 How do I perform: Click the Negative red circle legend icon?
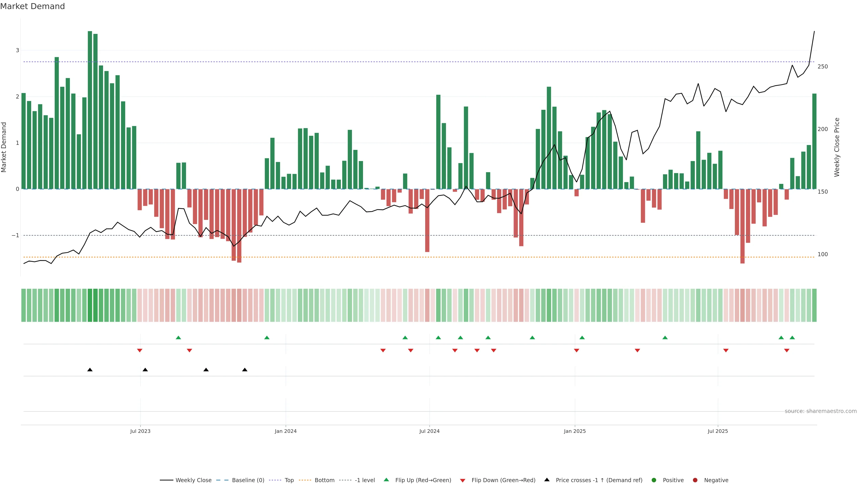click(695, 480)
